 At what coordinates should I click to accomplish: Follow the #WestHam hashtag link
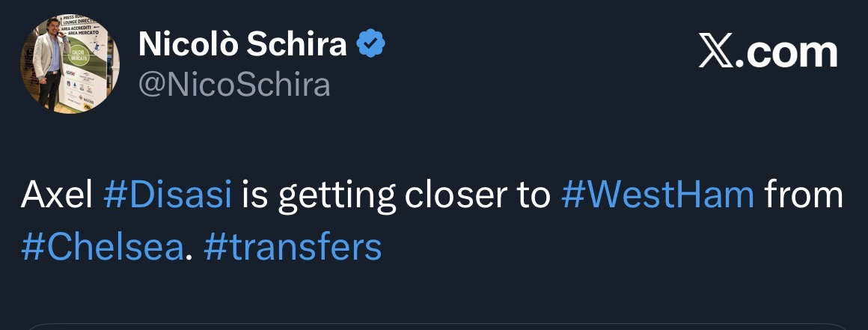coord(657,195)
